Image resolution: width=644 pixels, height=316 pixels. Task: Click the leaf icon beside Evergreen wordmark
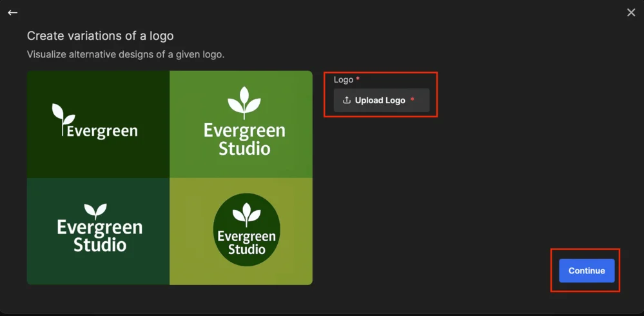[x=62, y=116]
